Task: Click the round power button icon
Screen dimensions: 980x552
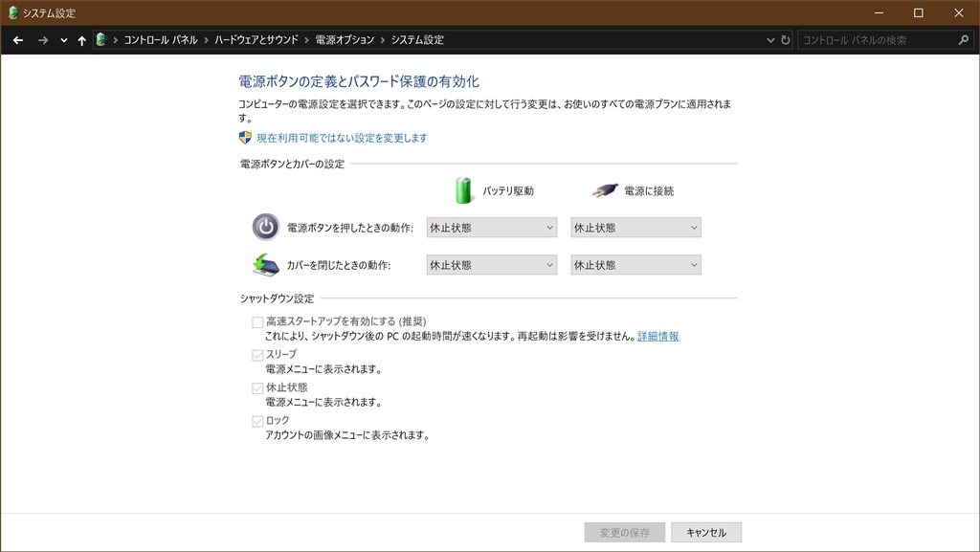Action: [x=266, y=228]
